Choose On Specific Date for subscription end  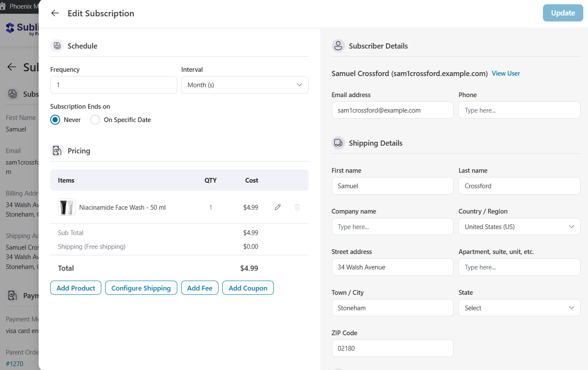click(95, 119)
